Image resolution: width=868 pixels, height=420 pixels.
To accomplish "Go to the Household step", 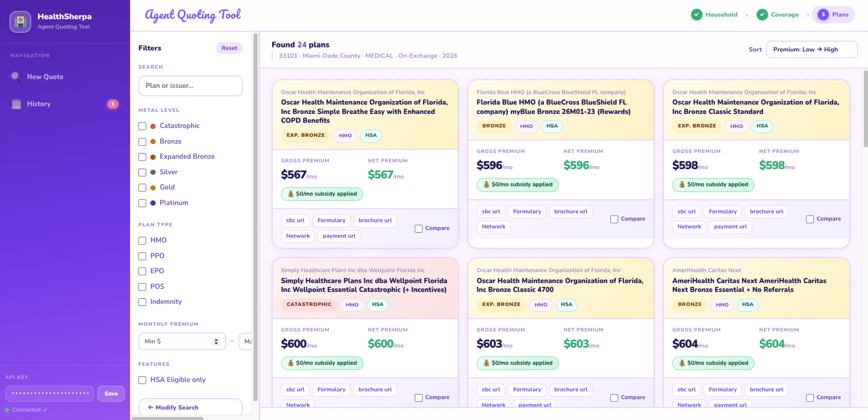I will pyautogui.click(x=714, y=15).
